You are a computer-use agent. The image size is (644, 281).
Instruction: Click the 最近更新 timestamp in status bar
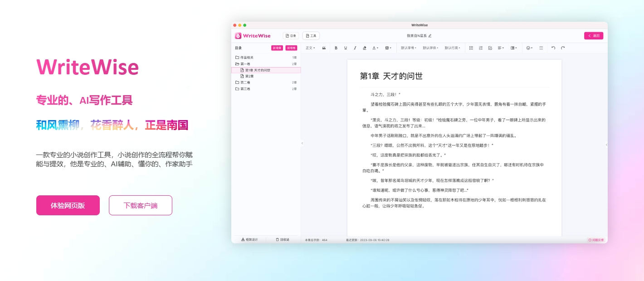click(x=367, y=240)
